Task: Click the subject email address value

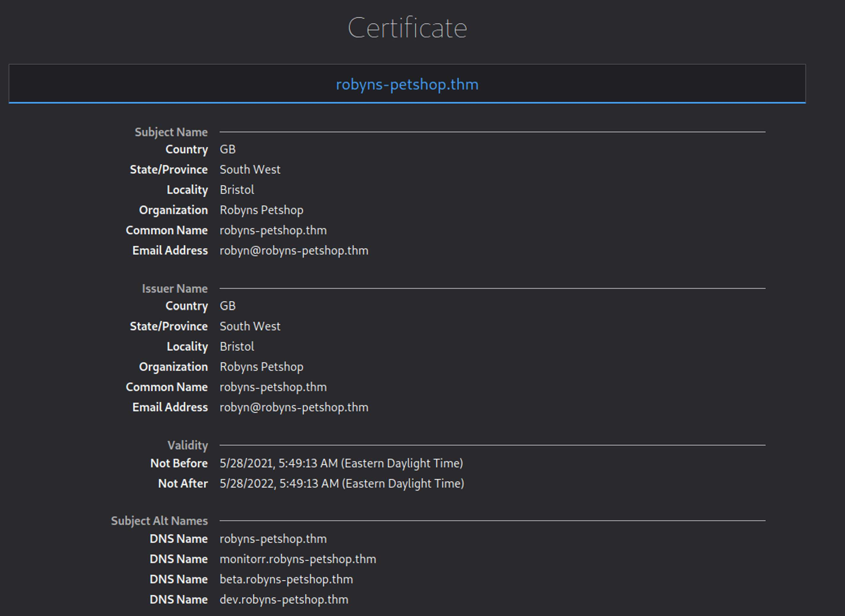Action: [x=293, y=251]
